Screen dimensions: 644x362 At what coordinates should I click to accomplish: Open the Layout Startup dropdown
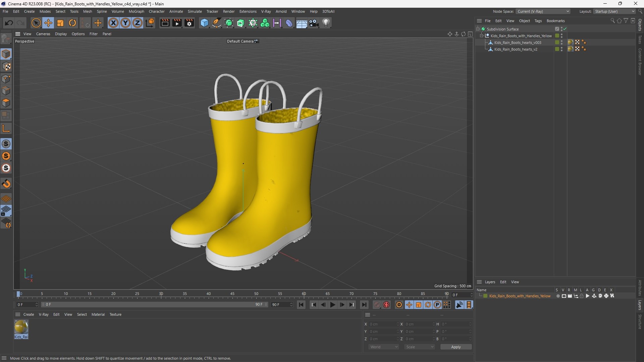point(614,11)
